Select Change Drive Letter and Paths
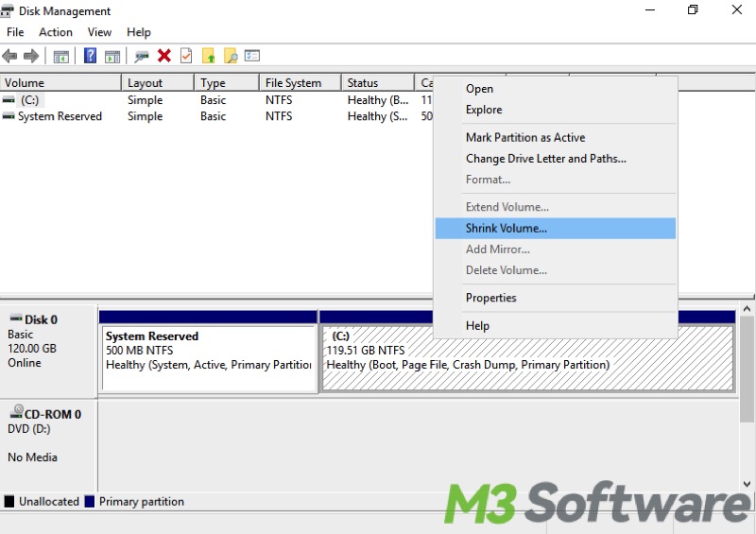 pyautogui.click(x=556, y=159)
